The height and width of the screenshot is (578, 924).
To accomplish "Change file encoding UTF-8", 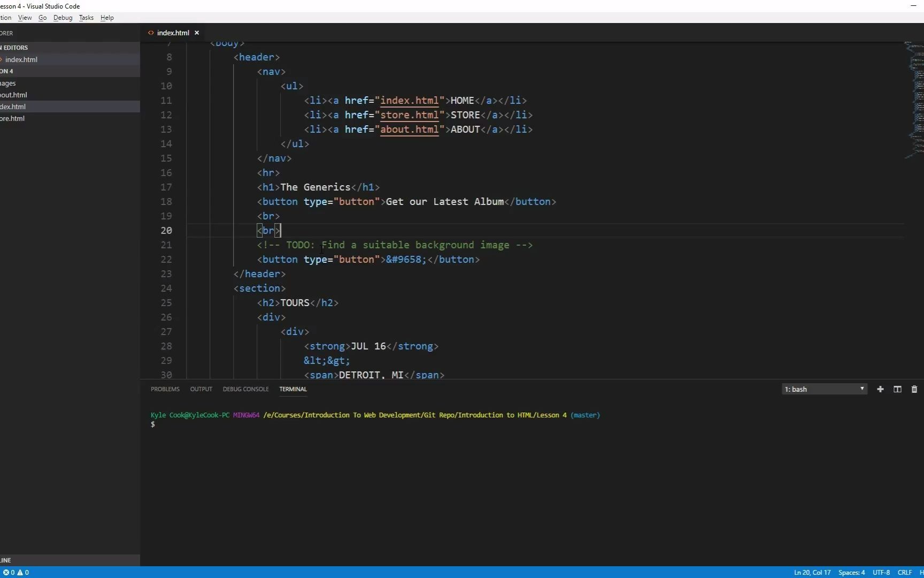I will [x=881, y=572].
